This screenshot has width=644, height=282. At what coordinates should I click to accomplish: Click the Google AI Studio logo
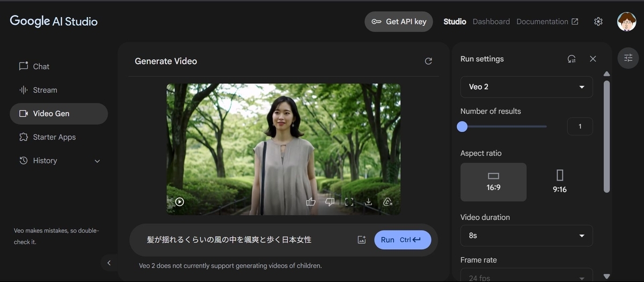point(54,21)
